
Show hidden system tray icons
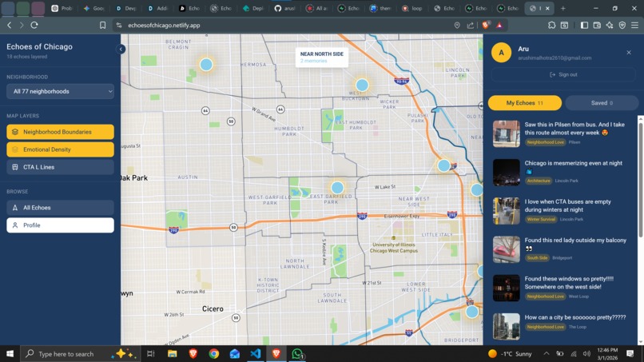click(x=547, y=353)
